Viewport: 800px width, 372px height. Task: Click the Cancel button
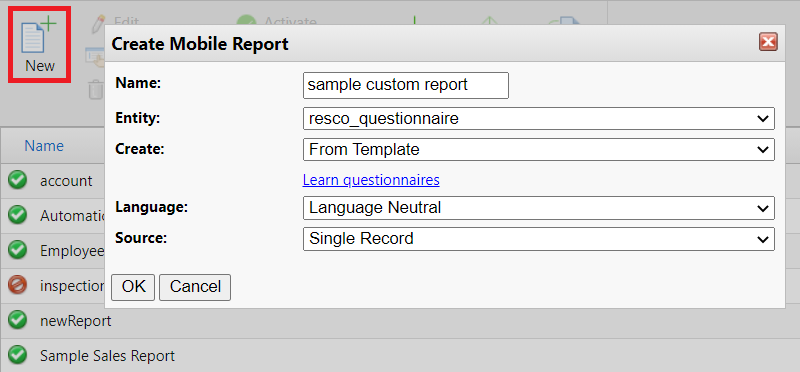coord(195,287)
